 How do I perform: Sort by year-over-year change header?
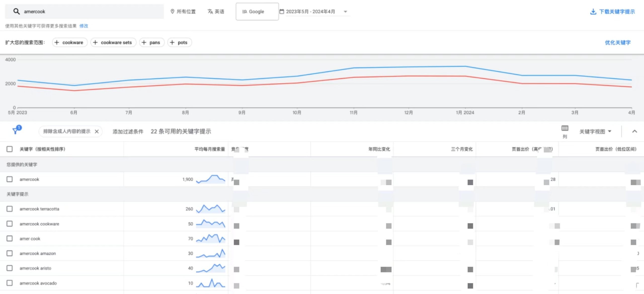(379, 149)
